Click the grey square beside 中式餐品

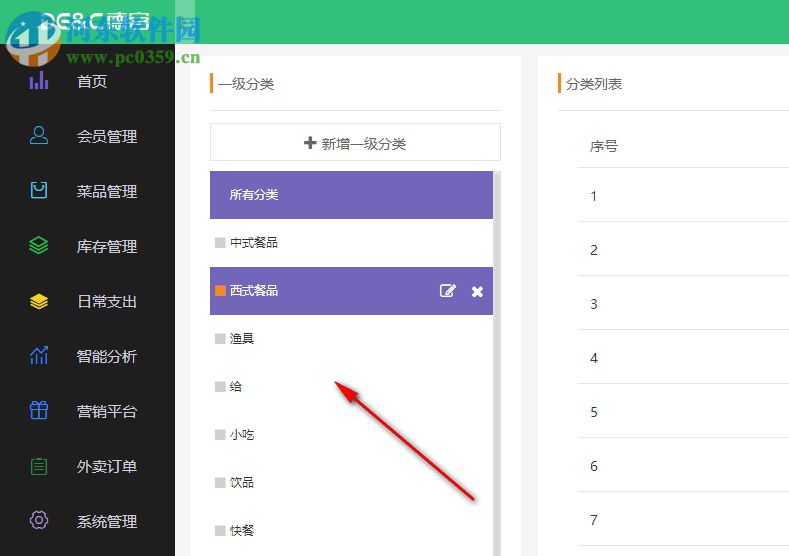click(x=220, y=243)
